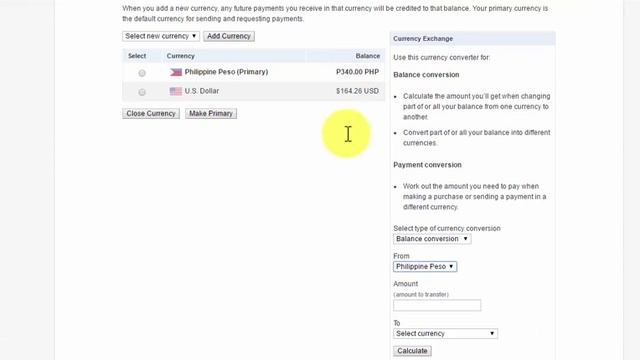
Task: Open the To Select currency dropdown
Action: [445, 333]
